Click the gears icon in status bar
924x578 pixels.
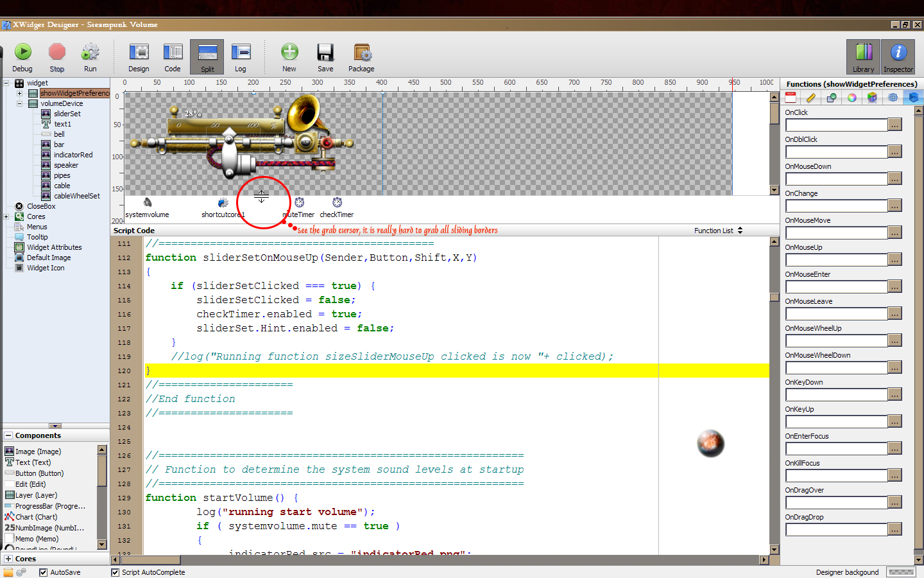point(21,572)
